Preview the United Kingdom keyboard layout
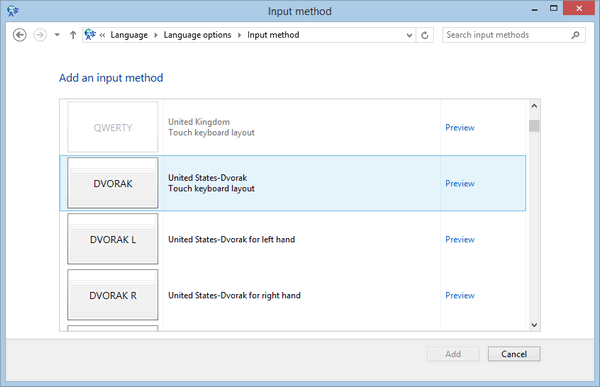 click(460, 127)
